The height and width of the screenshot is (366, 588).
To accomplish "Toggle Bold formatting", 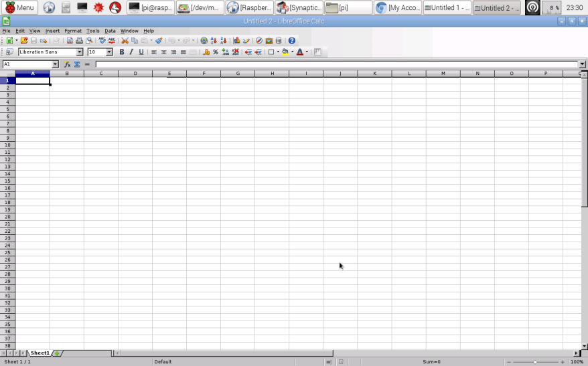I will coord(121,52).
